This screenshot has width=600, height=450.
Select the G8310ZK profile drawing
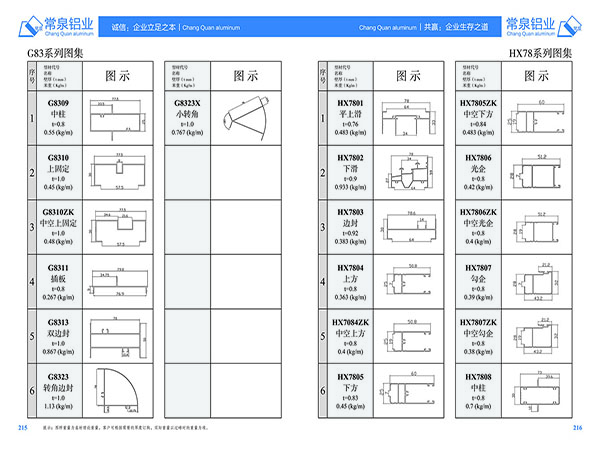(x=119, y=227)
